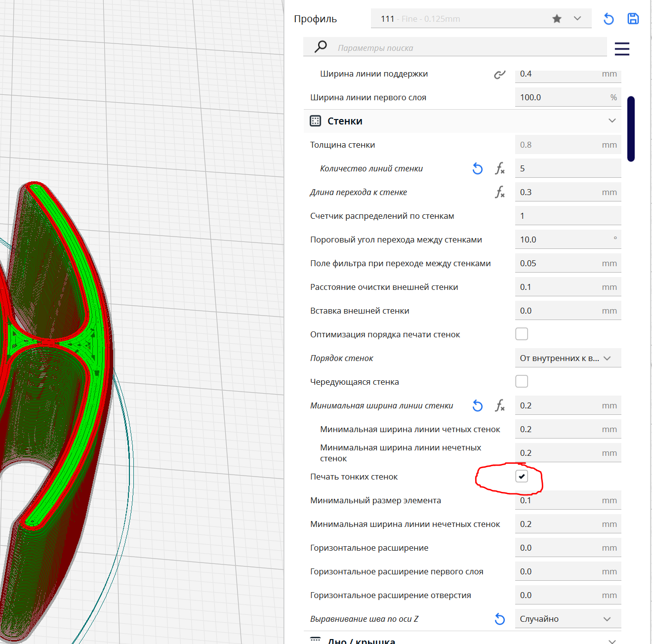The image size is (652, 644).
Task: Click the star icon in the profile selector
Action: [x=557, y=19]
